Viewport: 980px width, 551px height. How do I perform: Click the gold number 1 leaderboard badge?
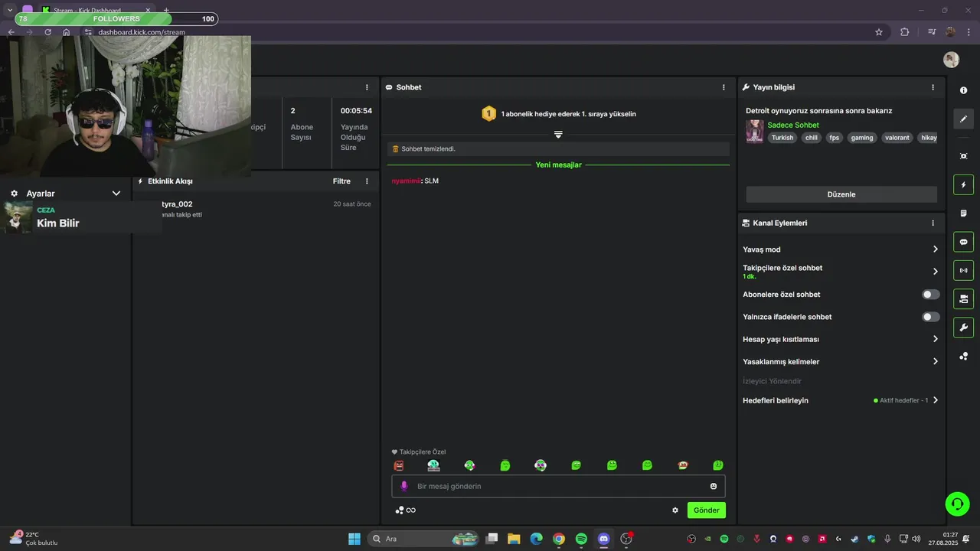point(488,114)
